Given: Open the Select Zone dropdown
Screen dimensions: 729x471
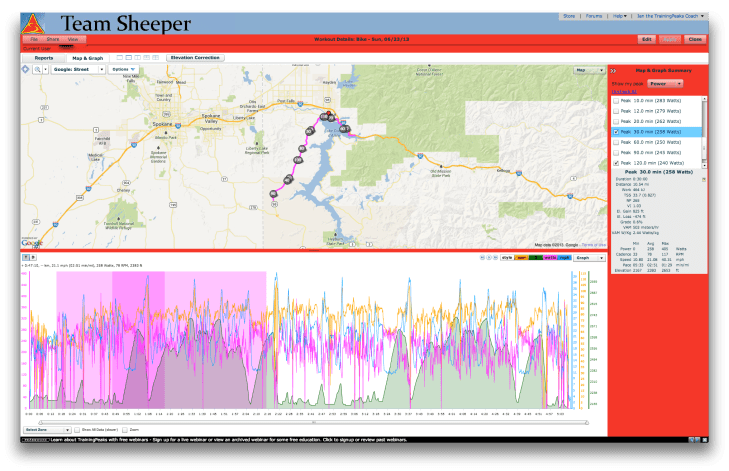Looking at the screenshot, I should [x=47, y=430].
